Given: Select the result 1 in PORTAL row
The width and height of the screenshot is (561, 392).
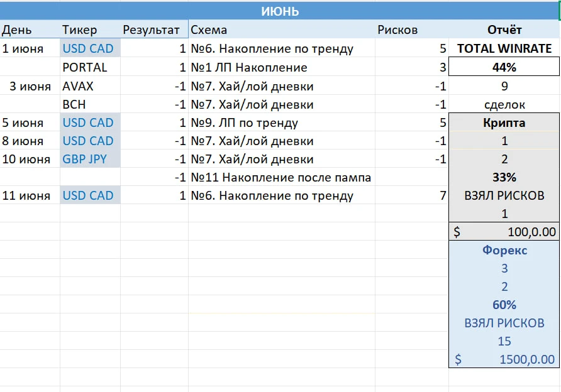Looking at the screenshot, I should [154, 67].
